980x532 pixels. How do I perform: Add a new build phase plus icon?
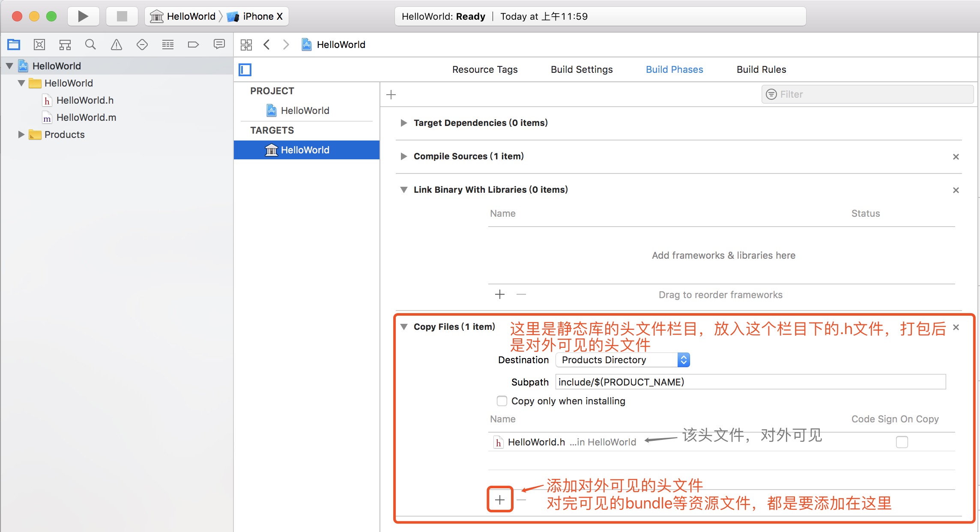coord(391,95)
